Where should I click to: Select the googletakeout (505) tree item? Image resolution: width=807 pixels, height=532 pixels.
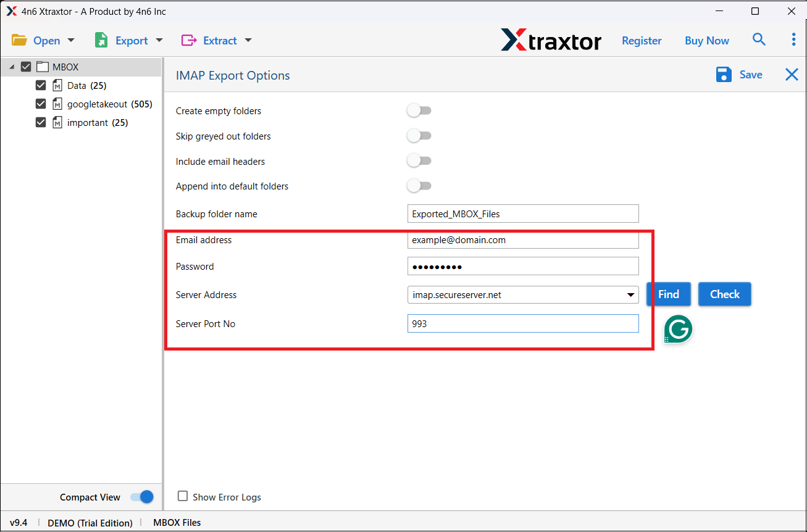[x=110, y=104]
